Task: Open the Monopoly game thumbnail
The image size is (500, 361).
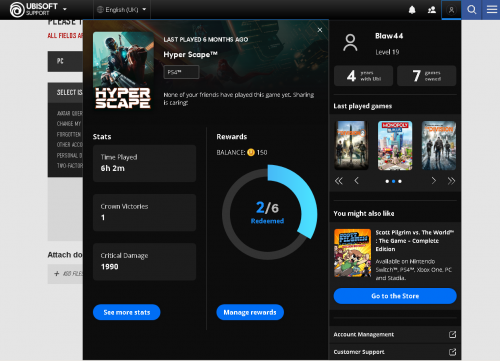Action: [395, 146]
